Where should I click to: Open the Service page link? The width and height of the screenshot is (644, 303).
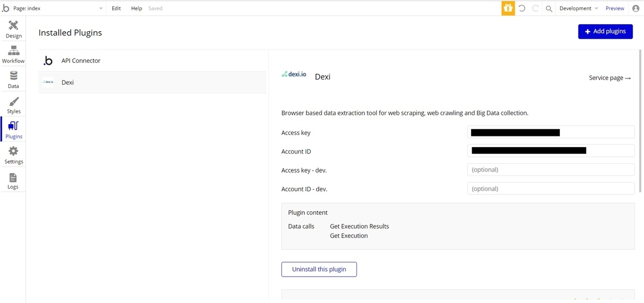pos(610,78)
